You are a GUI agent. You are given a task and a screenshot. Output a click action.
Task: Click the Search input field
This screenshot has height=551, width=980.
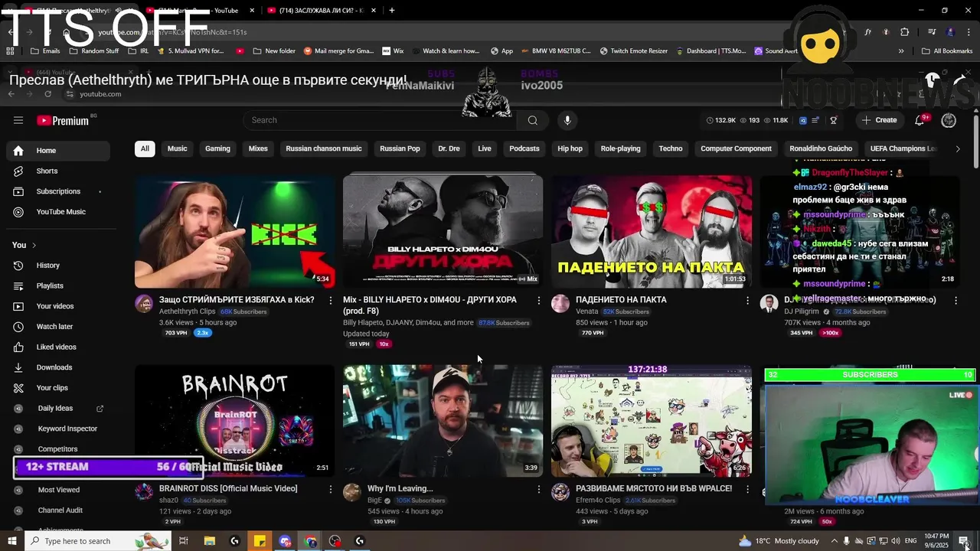pyautogui.click(x=381, y=120)
